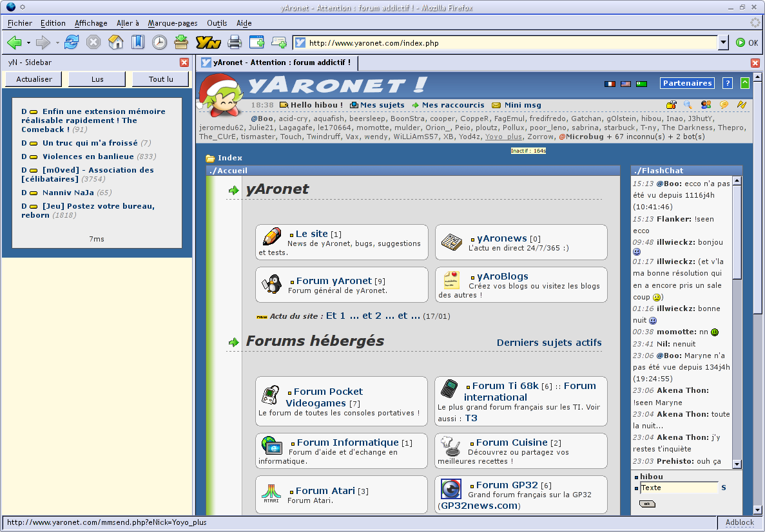Click the URL address bar

pos(505,43)
